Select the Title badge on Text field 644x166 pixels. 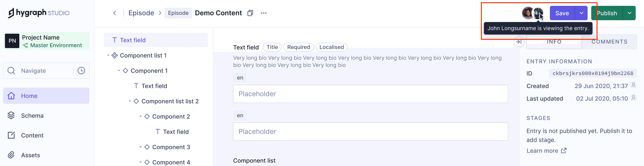(272, 47)
